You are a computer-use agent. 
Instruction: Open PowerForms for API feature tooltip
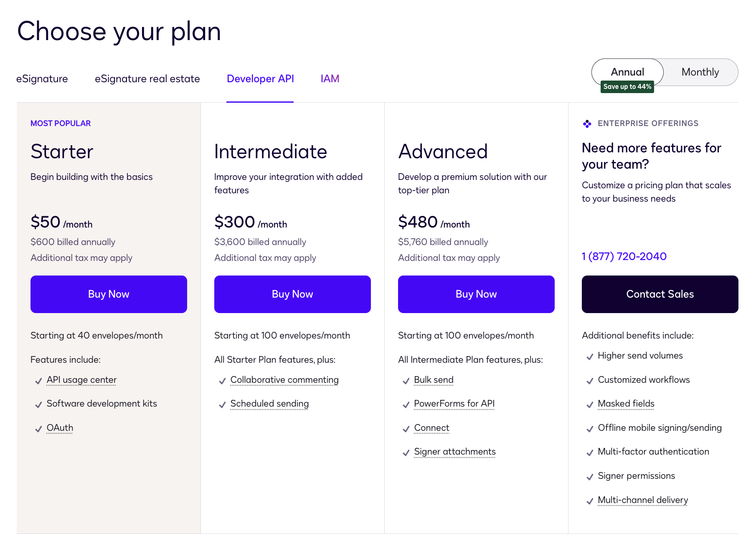point(454,404)
